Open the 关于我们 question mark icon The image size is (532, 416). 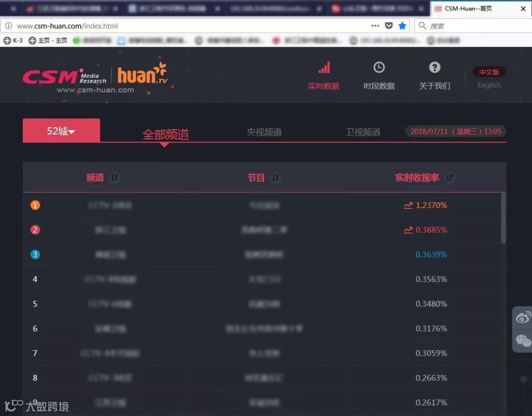[434, 67]
